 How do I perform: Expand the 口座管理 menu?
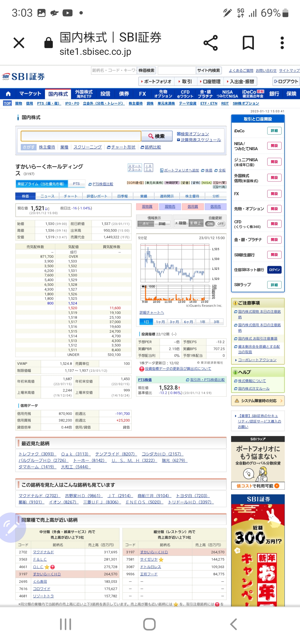click(x=210, y=81)
